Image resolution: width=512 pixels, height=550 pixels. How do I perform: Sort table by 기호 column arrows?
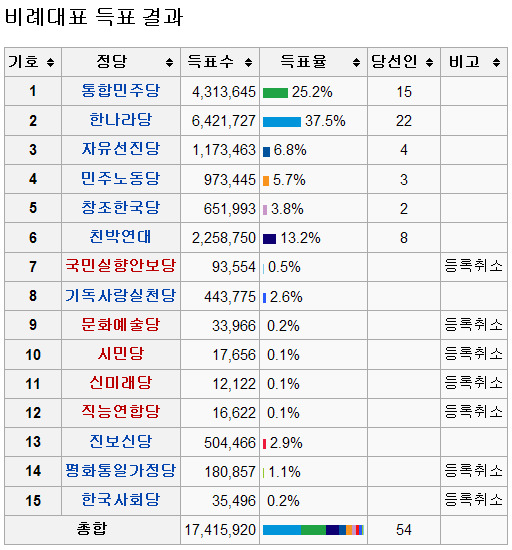click(x=50, y=62)
